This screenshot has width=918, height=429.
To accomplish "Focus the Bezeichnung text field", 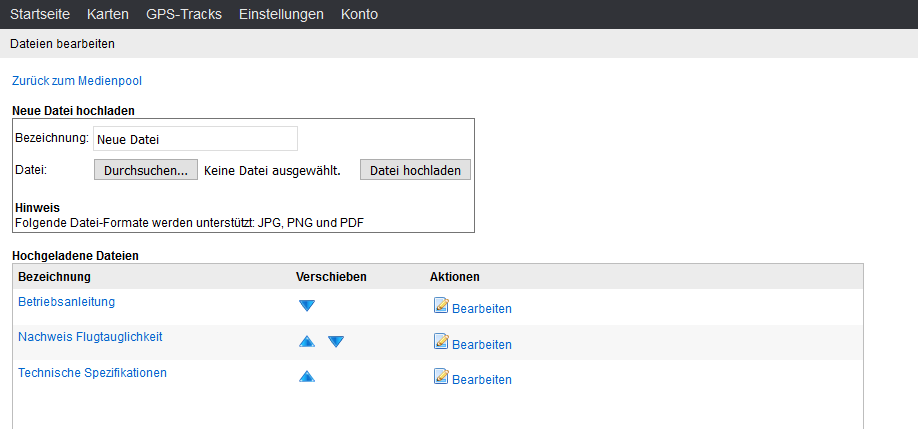I will click(195, 139).
